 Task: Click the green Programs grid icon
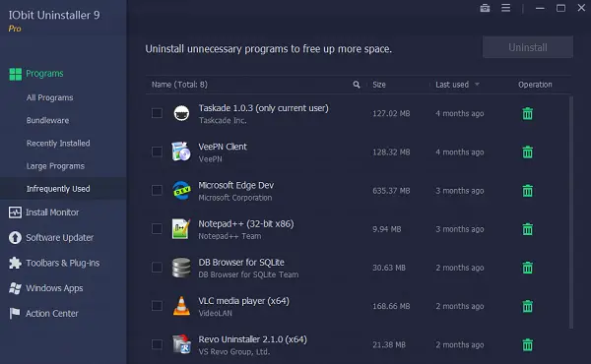tap(16, 74)
